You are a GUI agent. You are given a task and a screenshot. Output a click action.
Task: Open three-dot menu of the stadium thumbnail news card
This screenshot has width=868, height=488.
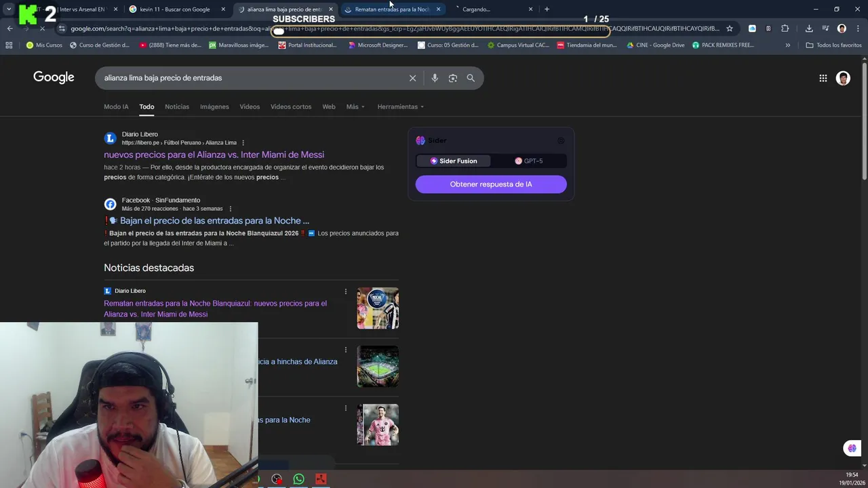point(346,350)
